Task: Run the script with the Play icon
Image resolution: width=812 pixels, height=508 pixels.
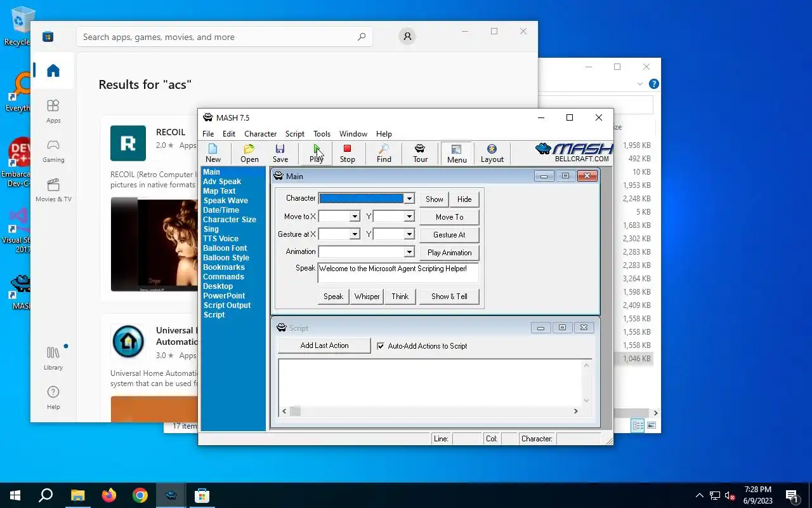Action: pos(316,154)
